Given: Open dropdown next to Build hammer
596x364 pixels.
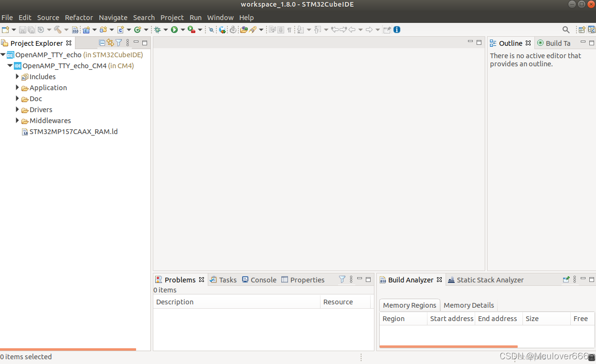Looking at the screenshot, I should [66, 30].
